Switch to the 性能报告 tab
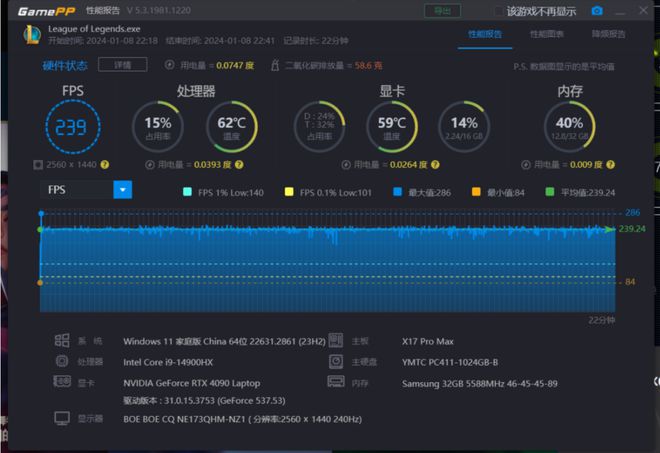 coord(485,35)
